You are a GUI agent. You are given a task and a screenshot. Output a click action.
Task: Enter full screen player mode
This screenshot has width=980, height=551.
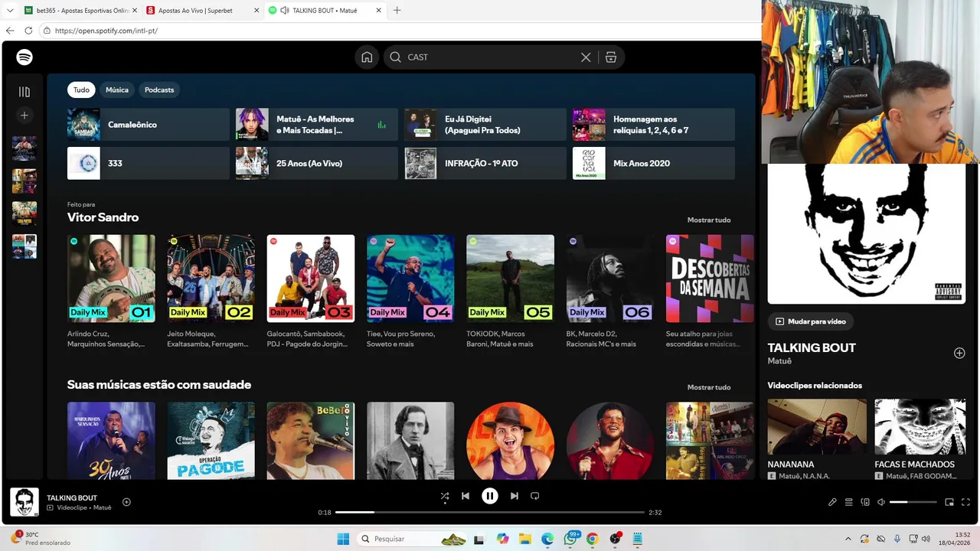pos(965,502)
